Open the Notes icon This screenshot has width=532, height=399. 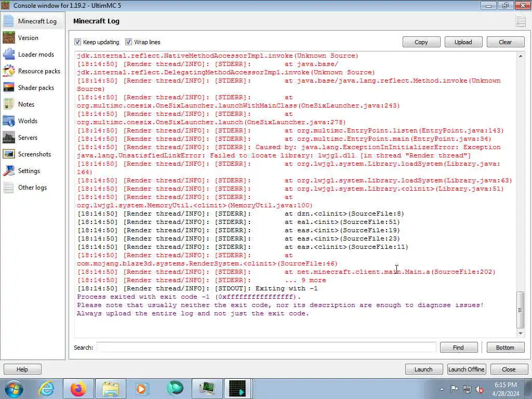coord(9,104)
